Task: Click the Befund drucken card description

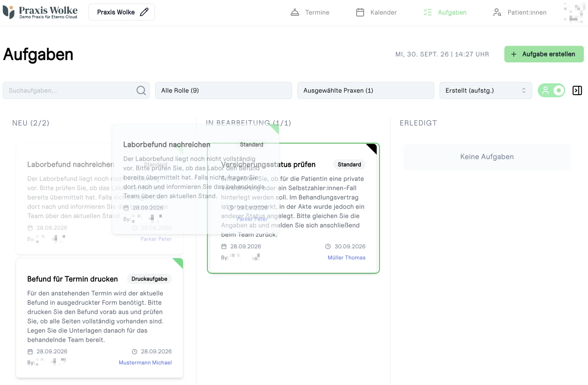Action: pos(95,317)
